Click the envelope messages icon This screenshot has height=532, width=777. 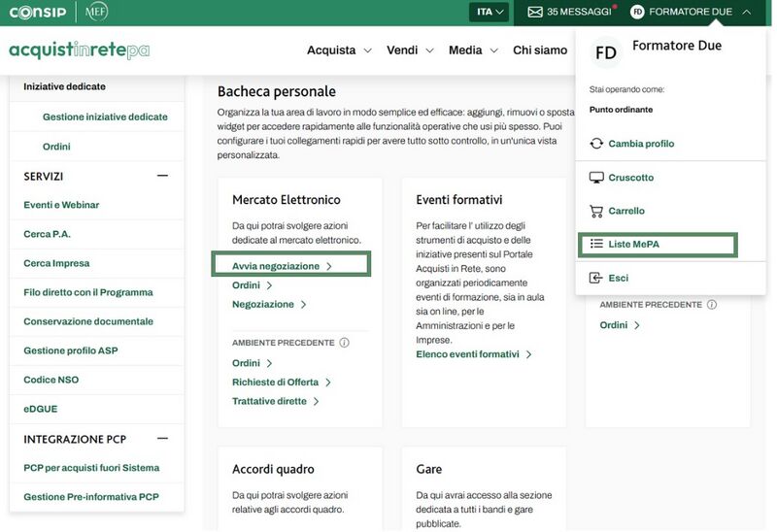coord(534,12)
